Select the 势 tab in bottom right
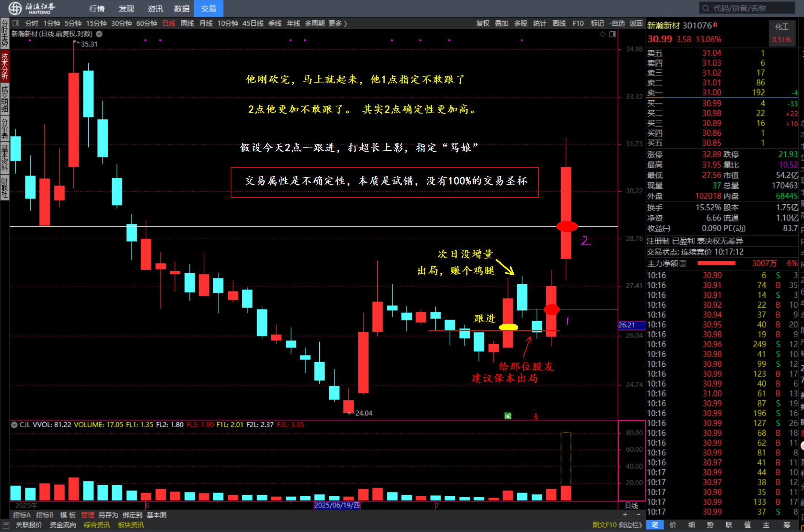This screenshot has height=532, width=804. tap(710, 525)
